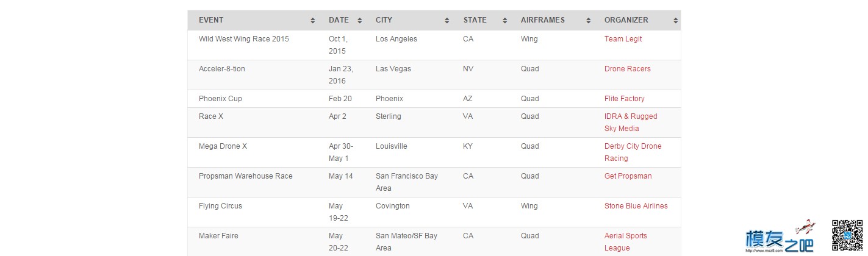This screenshot has width=868, height=256.
Task: Open the Drone Racers organizer link
Action: pyautogui.click(x=627, y=69)
